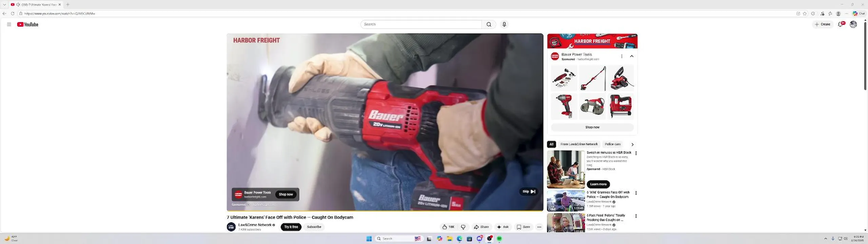The width and height of the screenshot is (868, 244).
Task: Open YouTube notifications bell
Action: click(841, 24)
